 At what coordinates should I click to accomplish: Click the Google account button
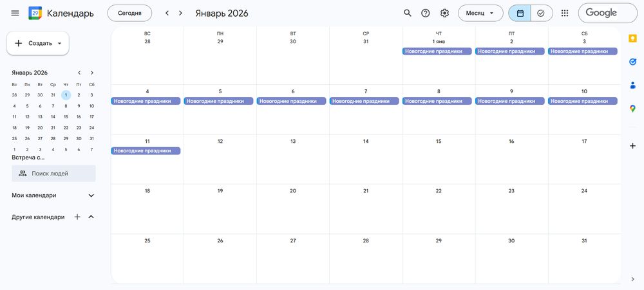tap(607, 13)
